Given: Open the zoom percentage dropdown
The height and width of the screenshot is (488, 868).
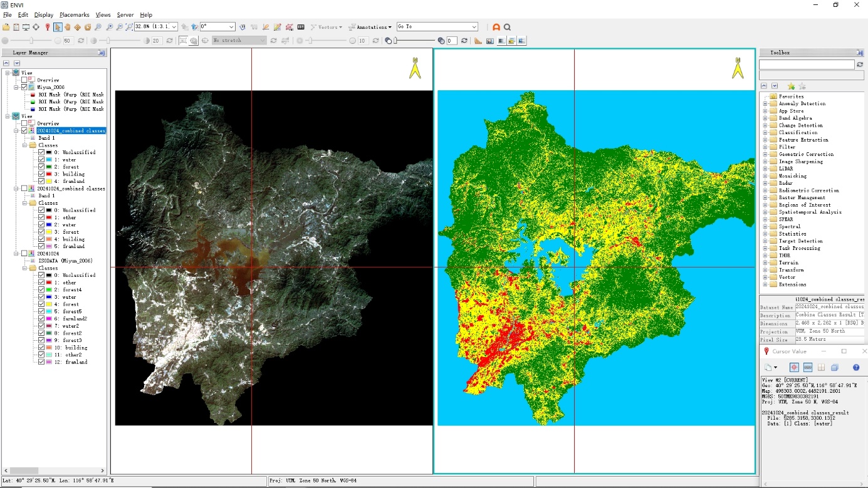Looking at the screenshot, I should coord(174,27).
